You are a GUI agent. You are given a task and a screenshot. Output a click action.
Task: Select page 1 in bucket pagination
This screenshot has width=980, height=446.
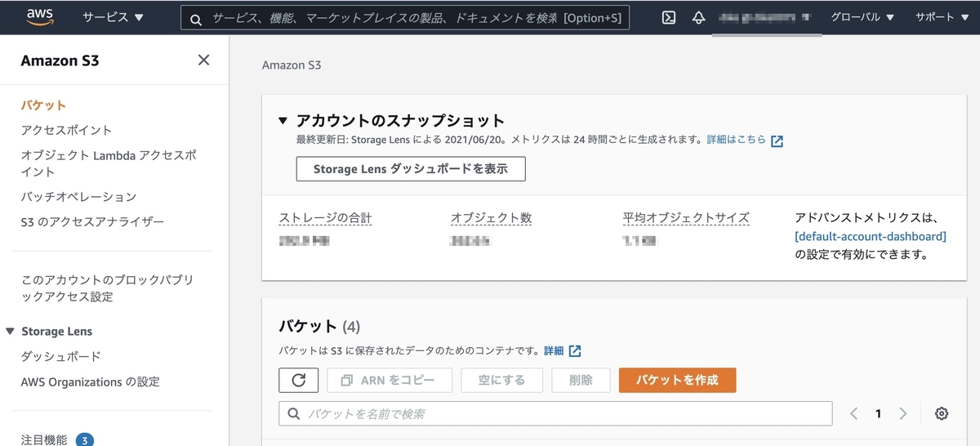pos(878,413)
